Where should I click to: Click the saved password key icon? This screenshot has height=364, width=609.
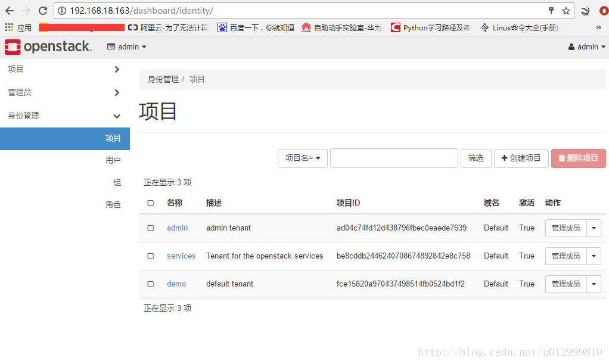pos(551,11)
